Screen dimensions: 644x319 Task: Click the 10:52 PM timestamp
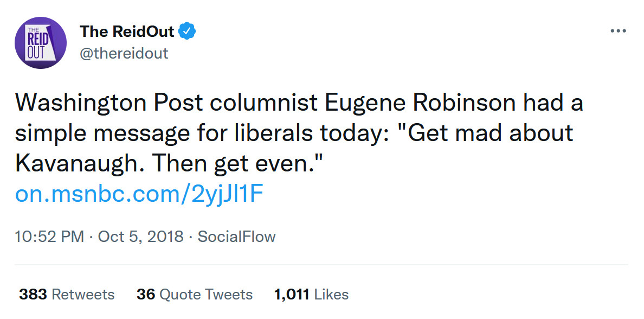pyautogui.click(x=49, y=237)
